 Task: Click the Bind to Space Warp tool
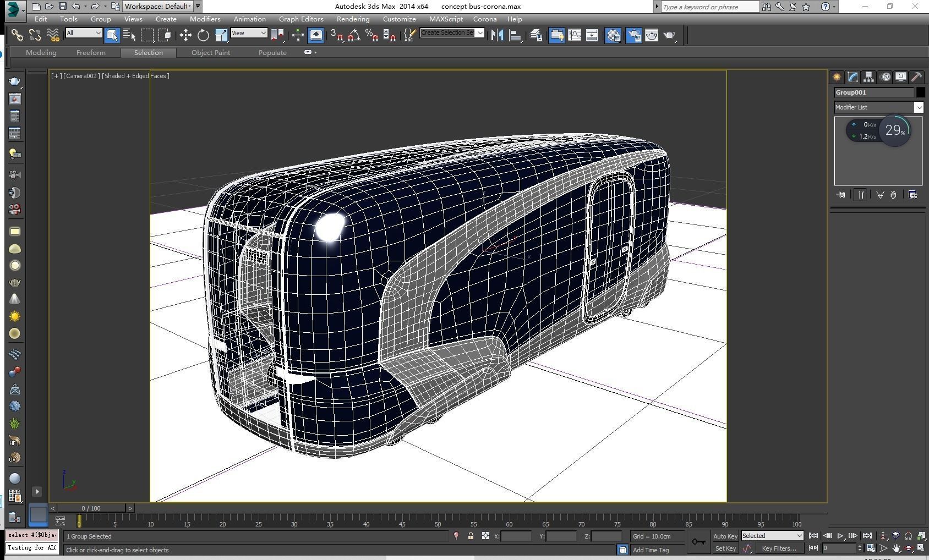[52, 35]
